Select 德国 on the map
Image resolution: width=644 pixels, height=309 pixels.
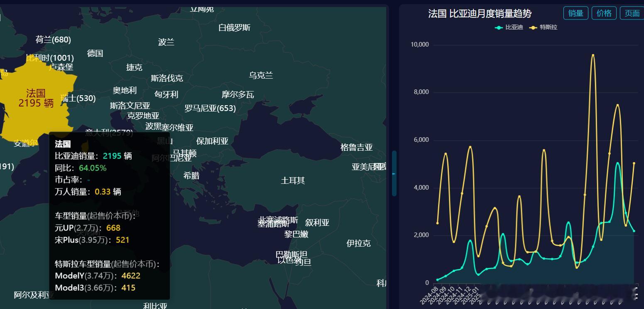pos(95,53)
